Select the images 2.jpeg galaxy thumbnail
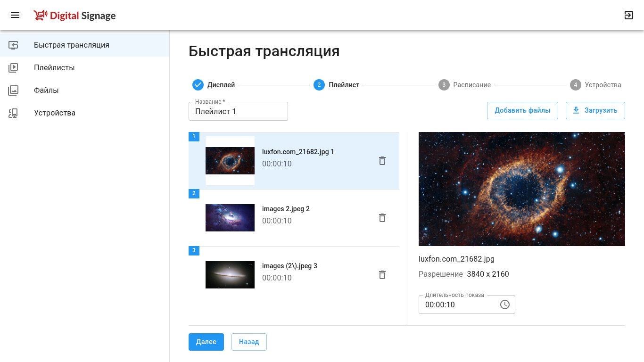The height and width of the screenshot is (362, 644). [x=230, y=218]
